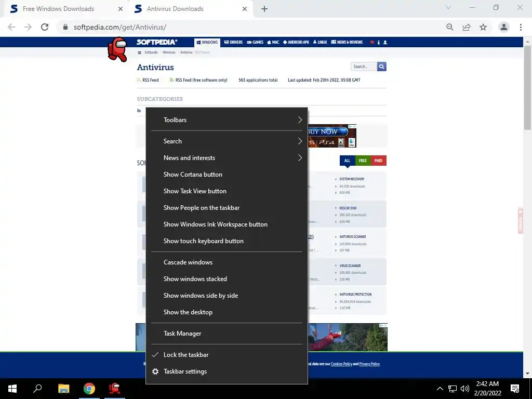532x399 pixels.
Task: Open the notification center icon
Action: tap(515, 389)
